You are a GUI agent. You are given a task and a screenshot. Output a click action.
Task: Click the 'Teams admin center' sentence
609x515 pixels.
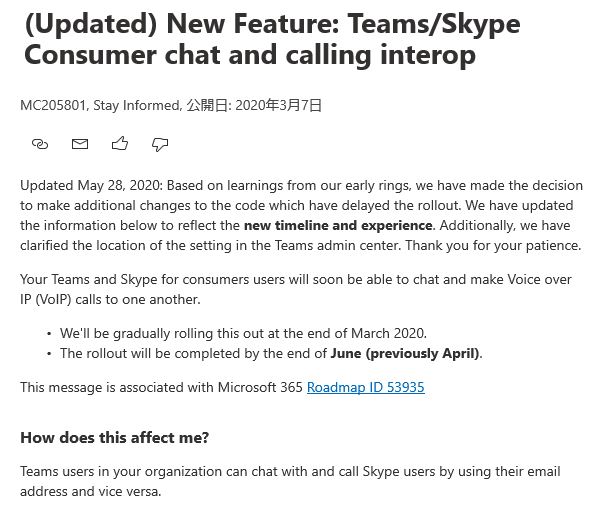[x=301, y=245]
